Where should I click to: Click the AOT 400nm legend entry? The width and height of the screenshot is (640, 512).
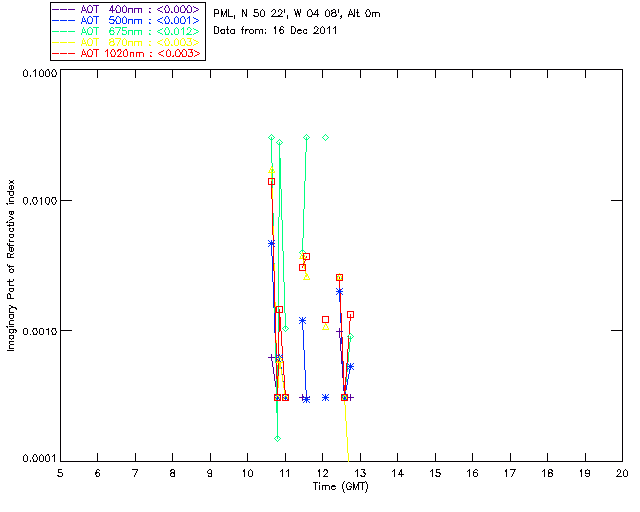[x=127, y=9]
